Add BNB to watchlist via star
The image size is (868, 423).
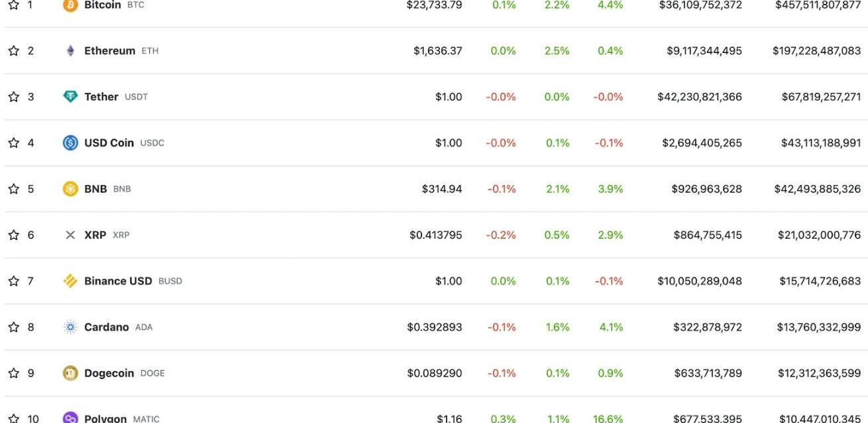coord(13,189)
